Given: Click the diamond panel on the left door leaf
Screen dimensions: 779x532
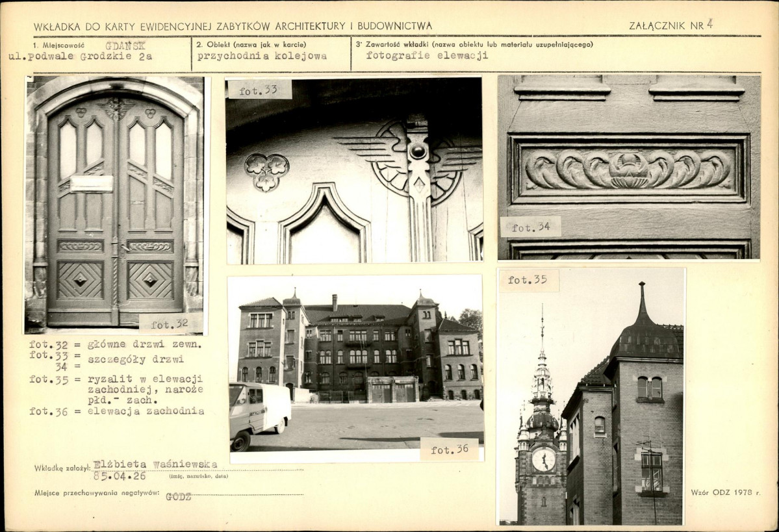Looking at the screenshot, I should (80, 280).
